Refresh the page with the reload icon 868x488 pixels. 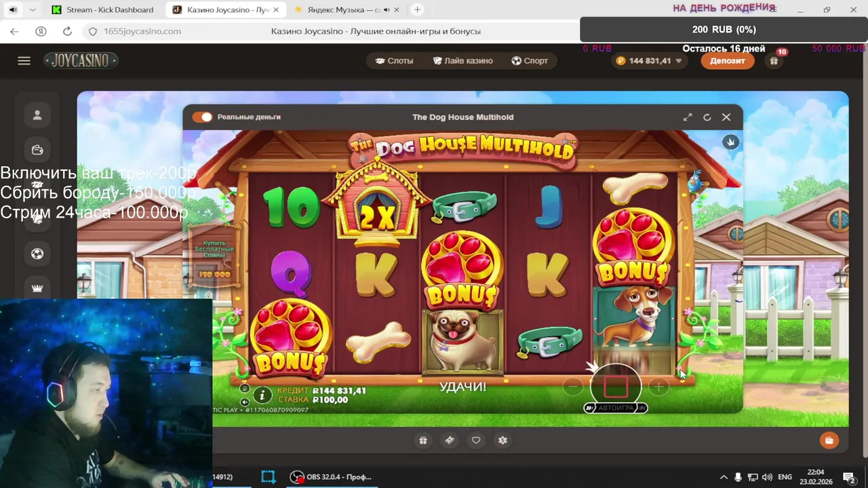coord(67,31)
